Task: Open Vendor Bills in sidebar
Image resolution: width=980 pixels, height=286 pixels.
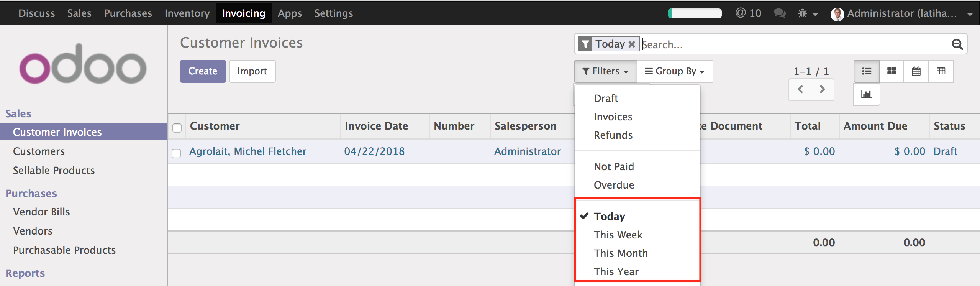Action: (41, 212)
